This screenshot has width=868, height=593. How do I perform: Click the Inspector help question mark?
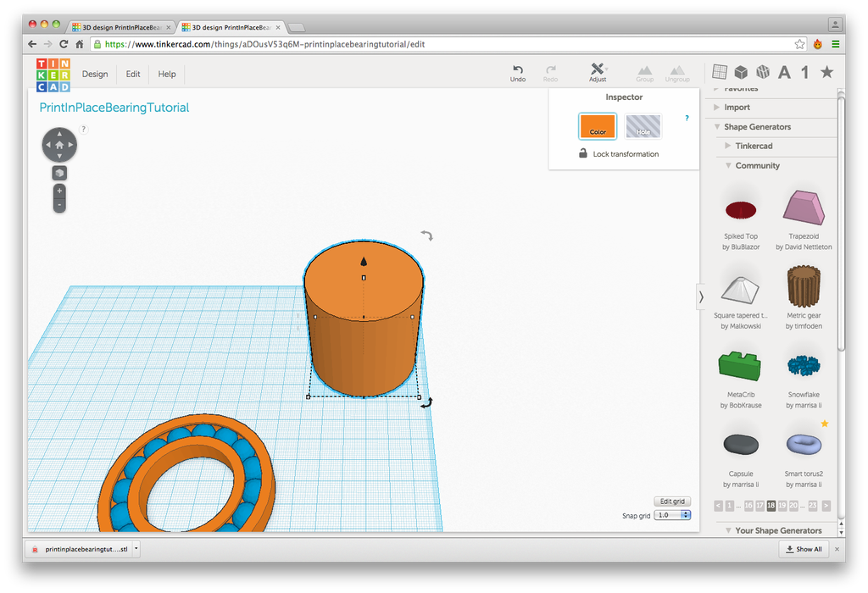[x=687, y=119]
